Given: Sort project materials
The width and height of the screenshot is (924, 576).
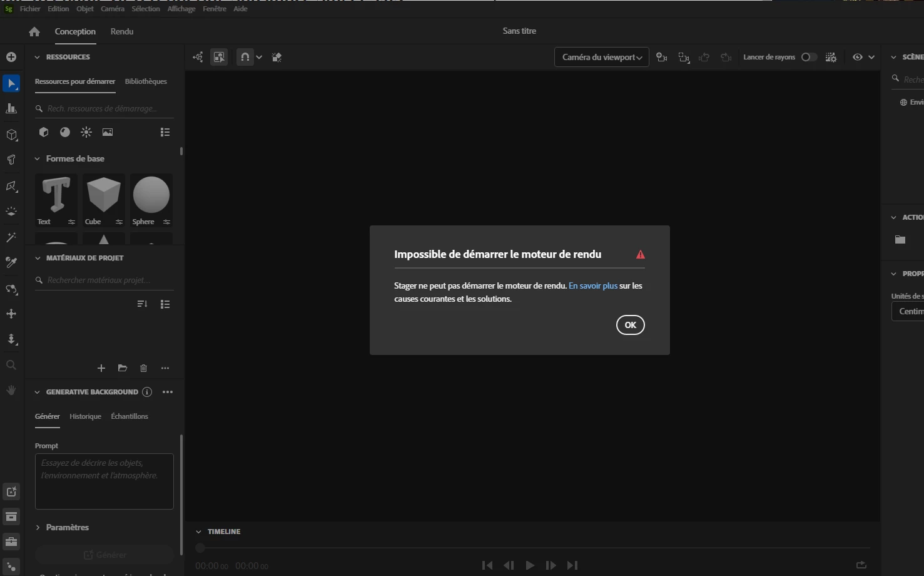Looking at the screenshot, I should 143,304.
